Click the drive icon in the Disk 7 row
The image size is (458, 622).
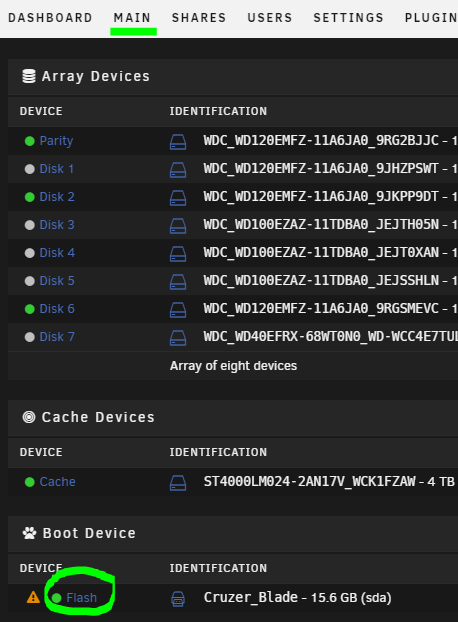pyautogui.click(x=178, y=338)
